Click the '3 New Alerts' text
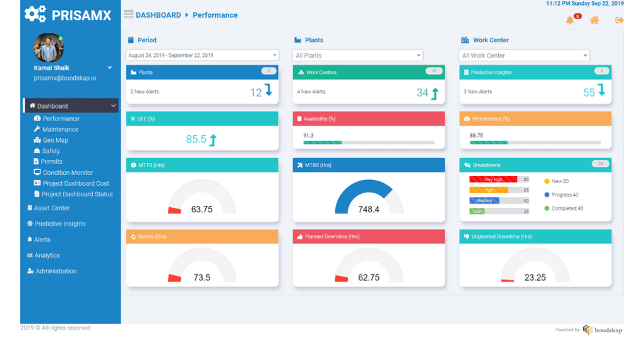This screenshot has width=644, height=341. pos(477,92)
